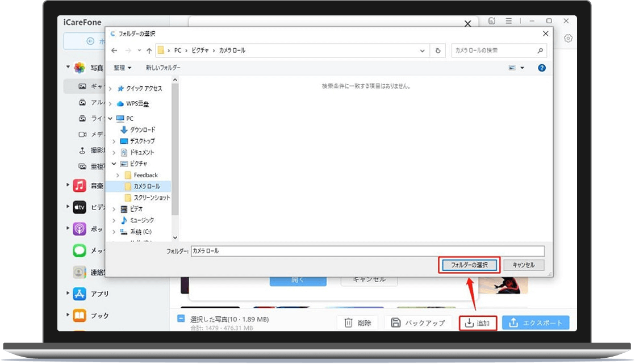
Task: Open the address bar history dropdown
Action: 422,50
